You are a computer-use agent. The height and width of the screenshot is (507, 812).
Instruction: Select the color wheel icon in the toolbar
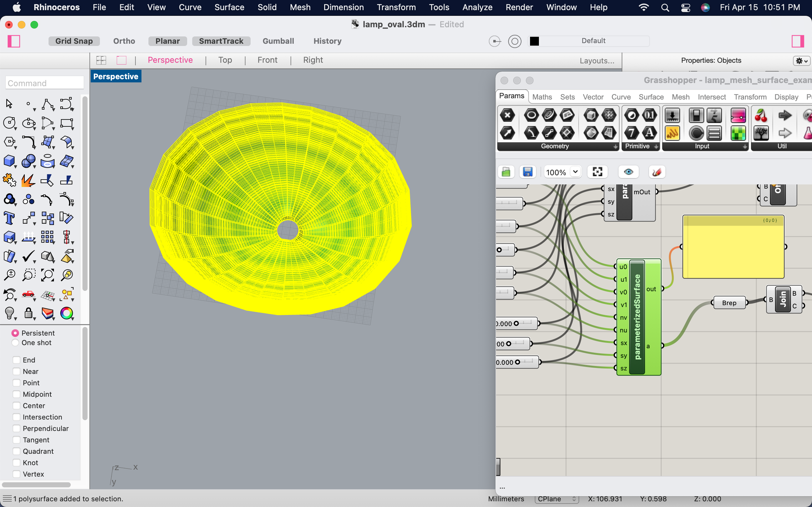(66, 313)
